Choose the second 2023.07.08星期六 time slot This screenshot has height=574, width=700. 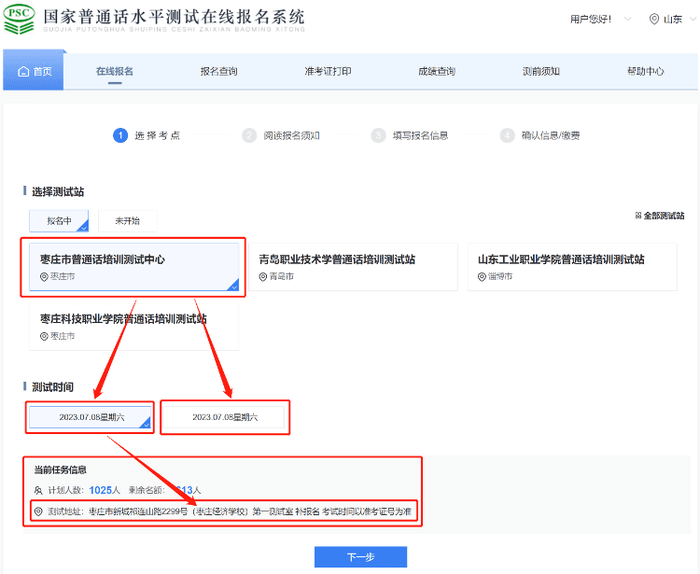(225, 417)
